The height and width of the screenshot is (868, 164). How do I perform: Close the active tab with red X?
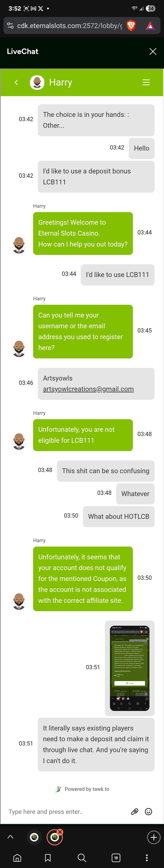(60, 832)
